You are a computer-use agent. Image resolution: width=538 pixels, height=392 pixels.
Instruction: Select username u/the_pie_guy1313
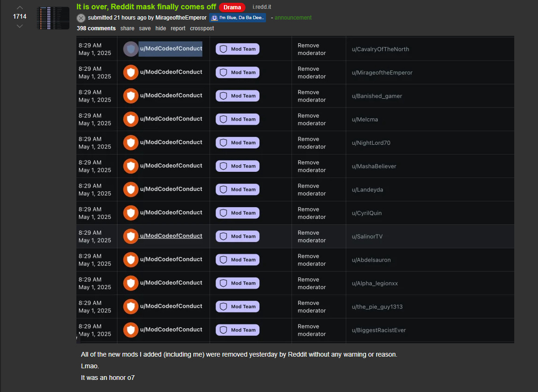(x=377, y=307)
